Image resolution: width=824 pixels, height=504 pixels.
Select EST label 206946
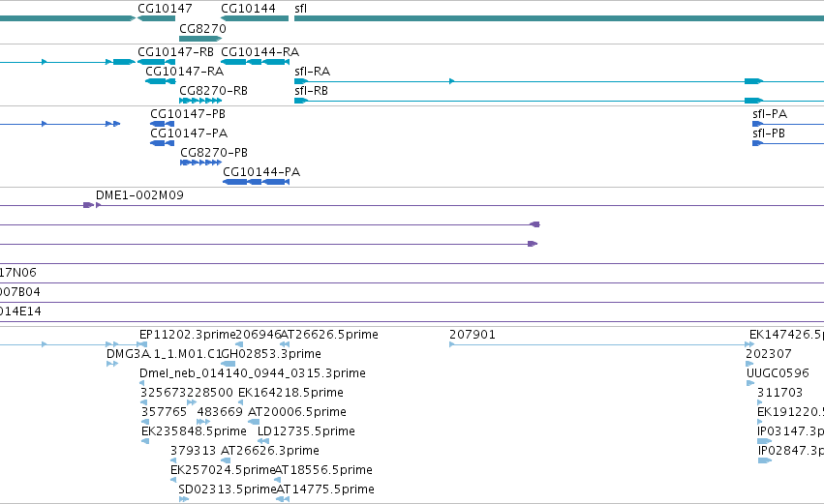point(258,335)
